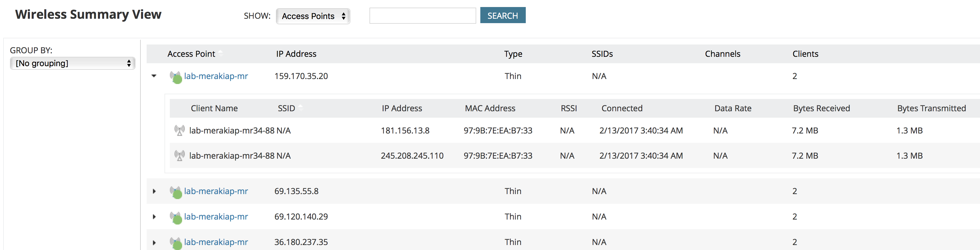Sort client table by Bytes Received header
This screenshot has width=980, height=250.
click(x=821, y=108)
